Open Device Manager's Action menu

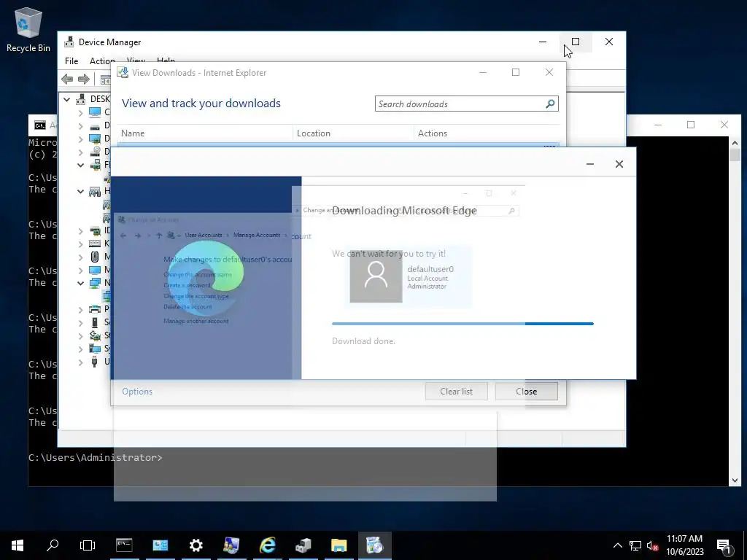click(102, 61)
